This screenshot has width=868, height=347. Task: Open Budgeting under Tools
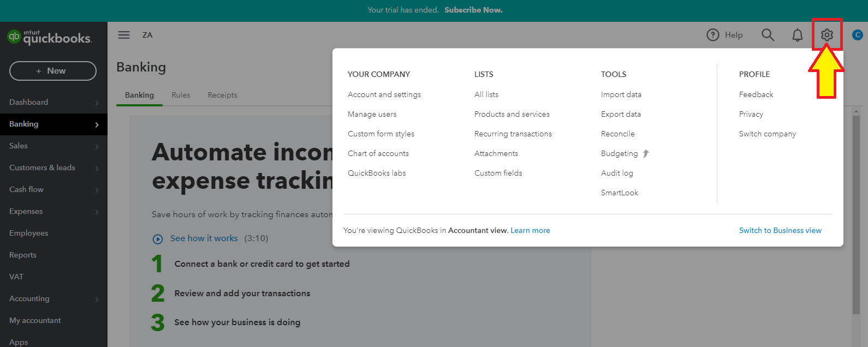[619, 153]
